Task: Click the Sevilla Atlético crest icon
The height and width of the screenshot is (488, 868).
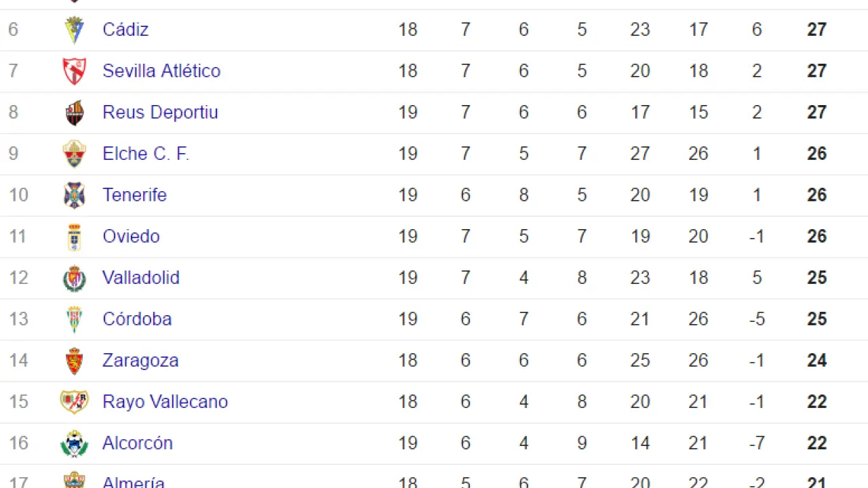Action: click(74, 71)
